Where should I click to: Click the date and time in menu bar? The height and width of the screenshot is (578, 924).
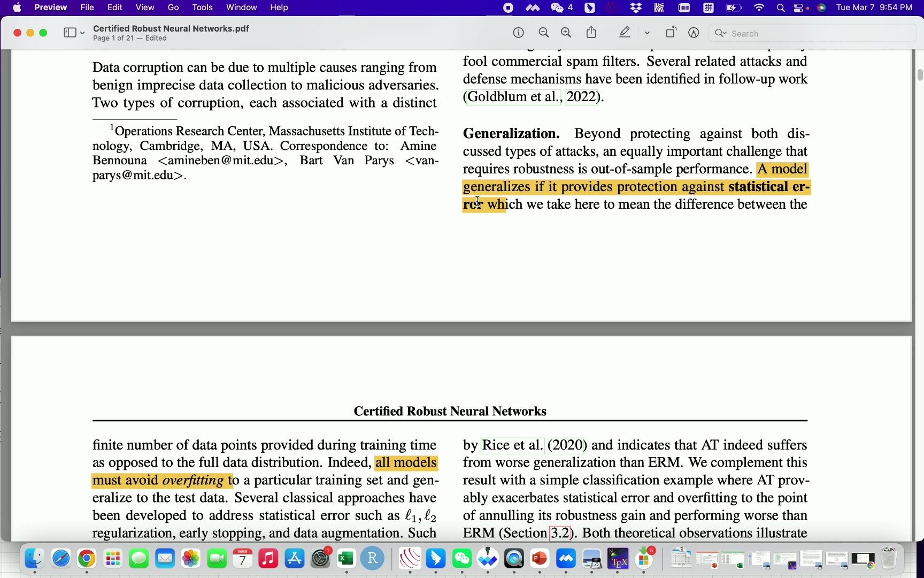pyautogui.click(x=874, y=7)
